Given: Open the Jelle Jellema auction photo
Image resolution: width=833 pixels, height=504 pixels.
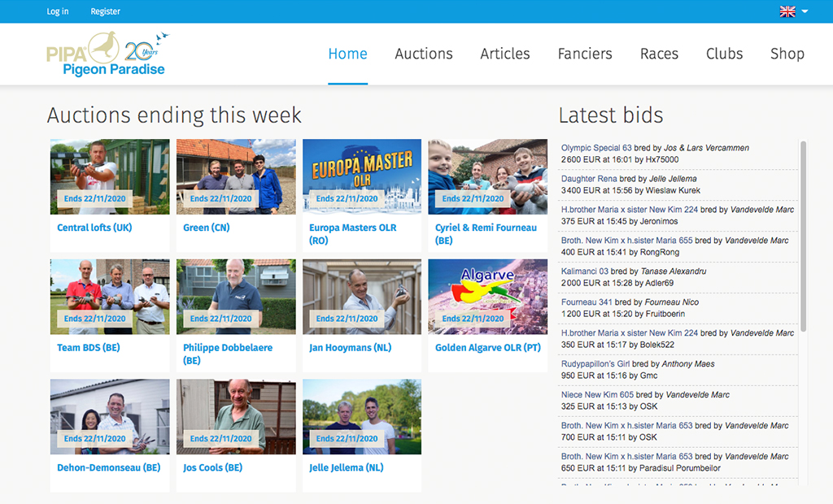Looking at the screenshot, I should [x=362, y=417].
